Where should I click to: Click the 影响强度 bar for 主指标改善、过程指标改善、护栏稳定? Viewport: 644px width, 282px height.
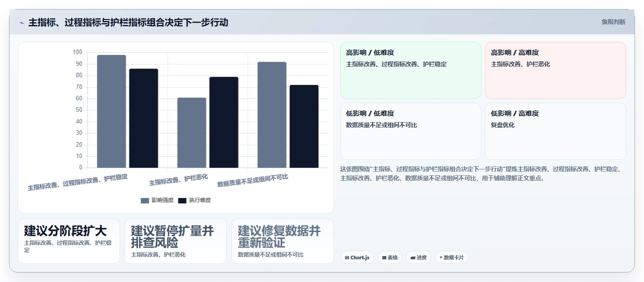(x=111, y=111)
